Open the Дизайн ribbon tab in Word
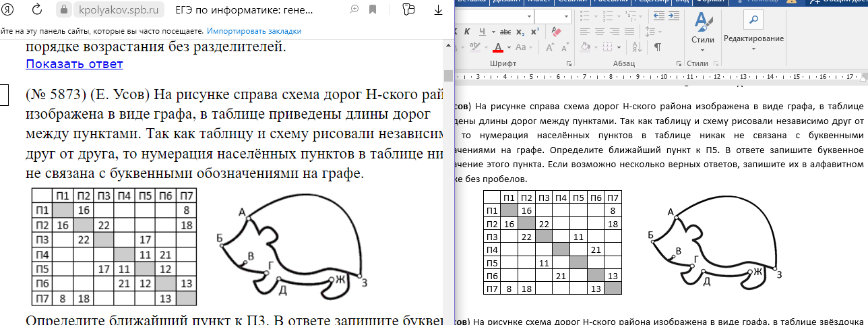 pos(507,1)
